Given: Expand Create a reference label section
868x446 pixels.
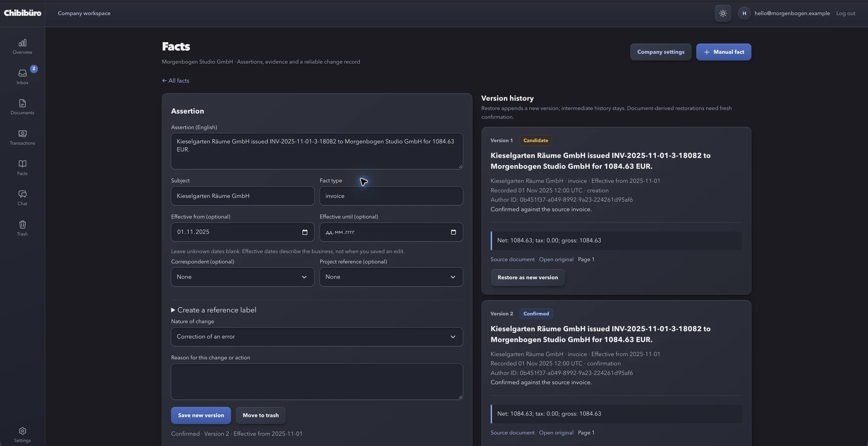Looking at the screenshot, I should pyautogui.click(x=214, y=310).
